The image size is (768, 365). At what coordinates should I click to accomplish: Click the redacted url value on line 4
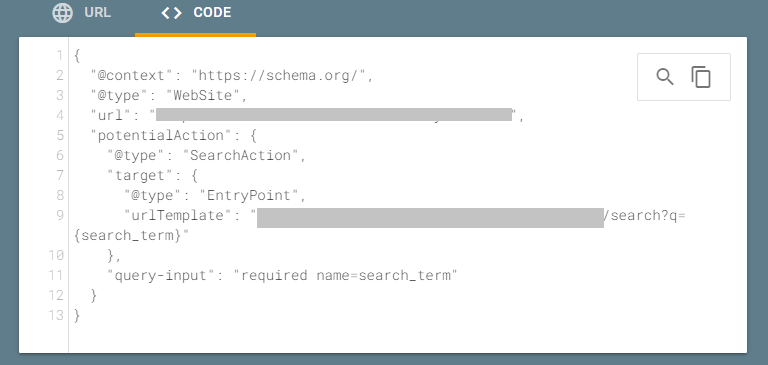pos(334,115)
